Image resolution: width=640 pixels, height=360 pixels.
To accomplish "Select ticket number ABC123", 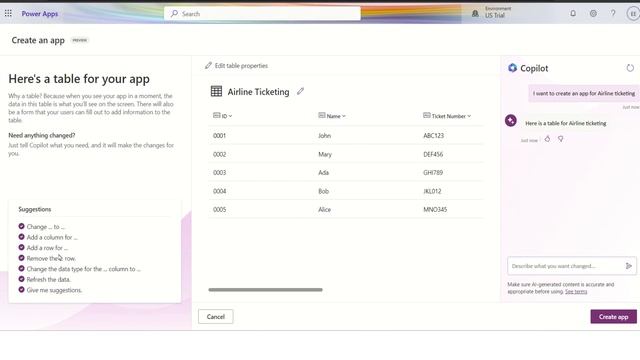I will click(433, 136).
